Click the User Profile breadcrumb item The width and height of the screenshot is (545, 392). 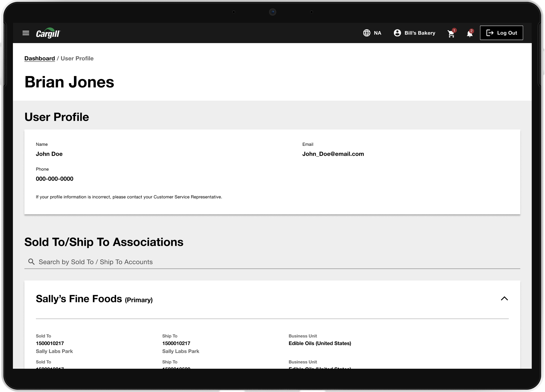click(77, 58)
